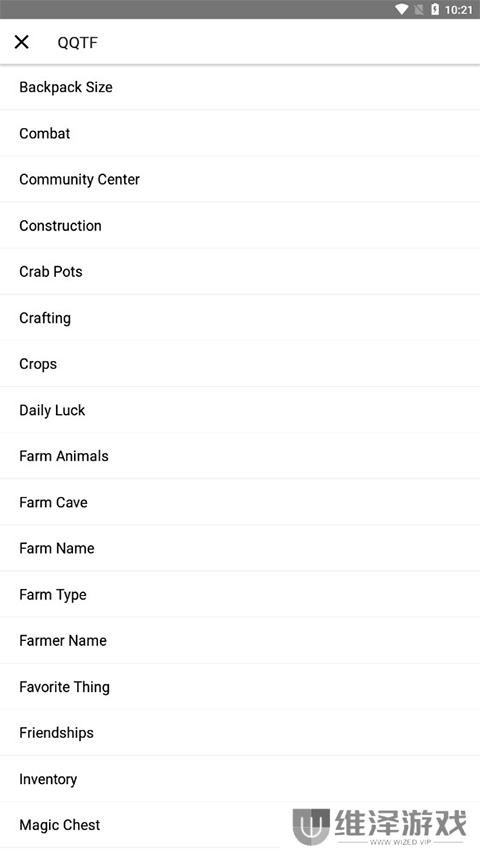This screenshot has height=853, width=480.
Task: Open the Farmer Name entry
Action: 240,640
